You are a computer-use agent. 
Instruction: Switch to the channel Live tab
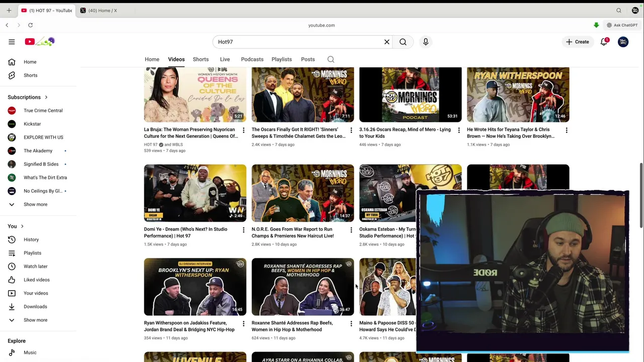pos(225,59)
